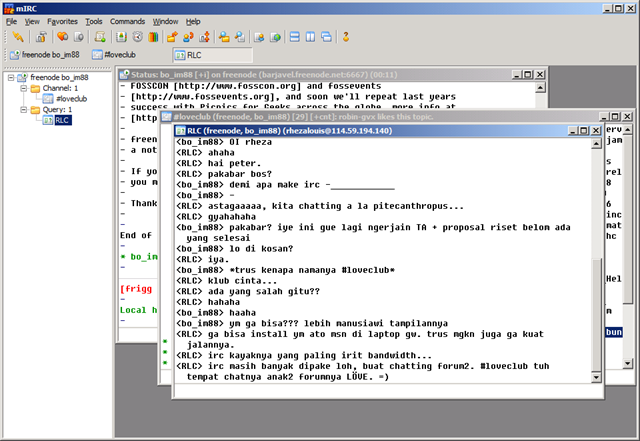Open the View menu

point(32,22)
